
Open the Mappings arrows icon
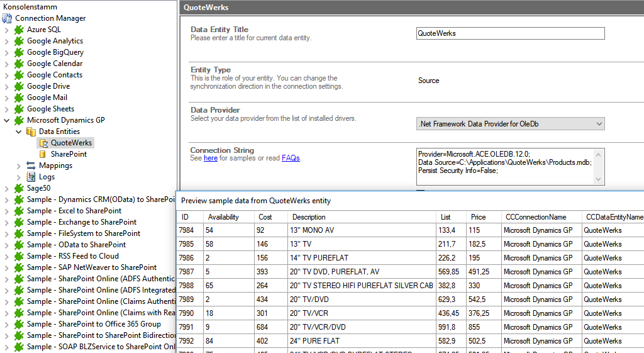point(31,165)
